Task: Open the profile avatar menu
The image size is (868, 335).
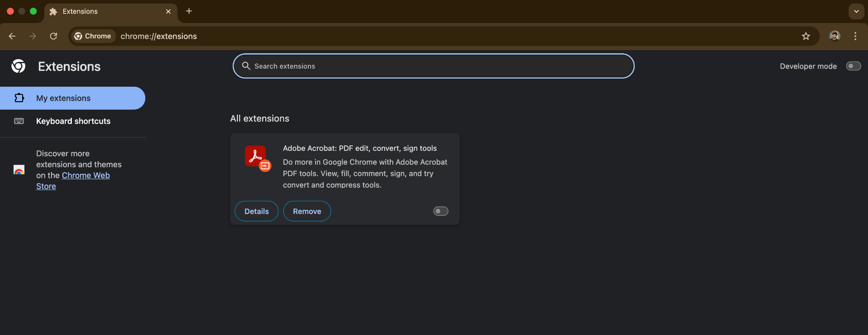Action: [835, 36]
